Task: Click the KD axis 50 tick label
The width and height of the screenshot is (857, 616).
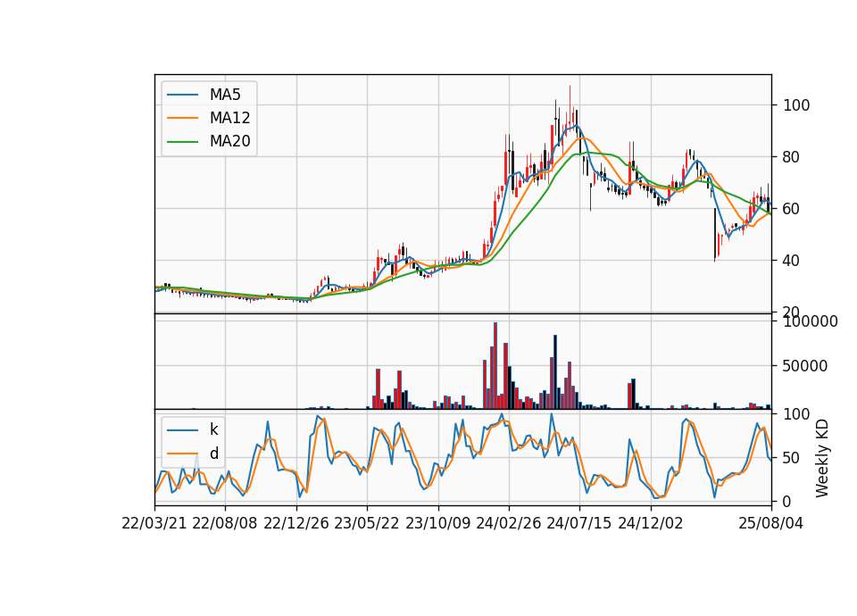Action: tap(791, 458)
